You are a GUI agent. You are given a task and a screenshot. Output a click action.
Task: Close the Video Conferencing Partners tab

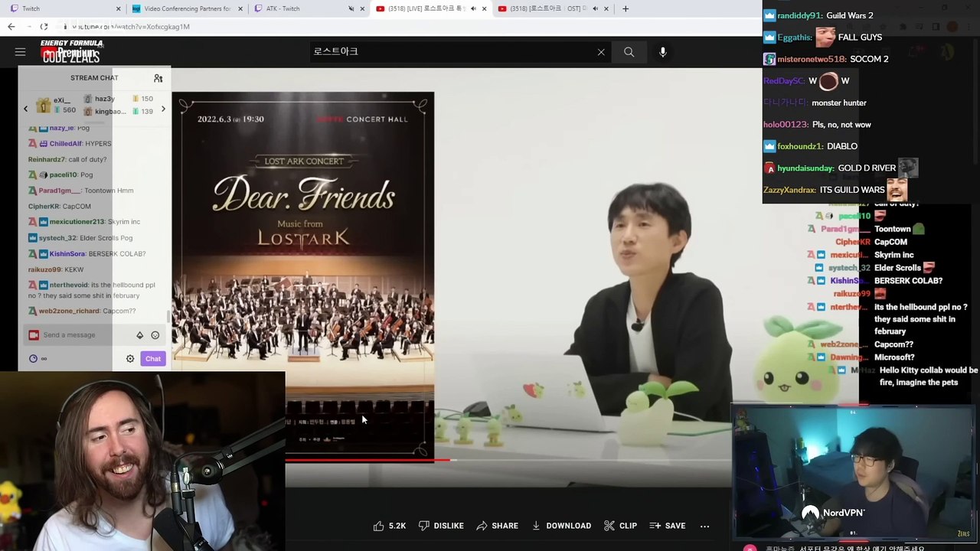coord(240,8)
